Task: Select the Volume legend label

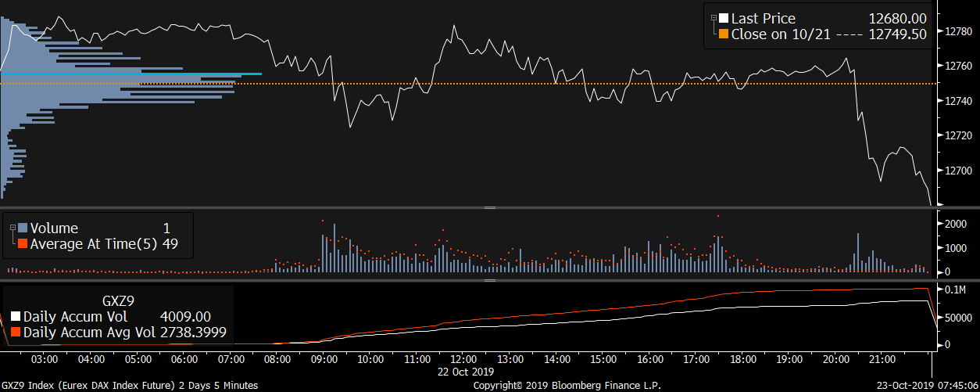Action: coord(54,228)
